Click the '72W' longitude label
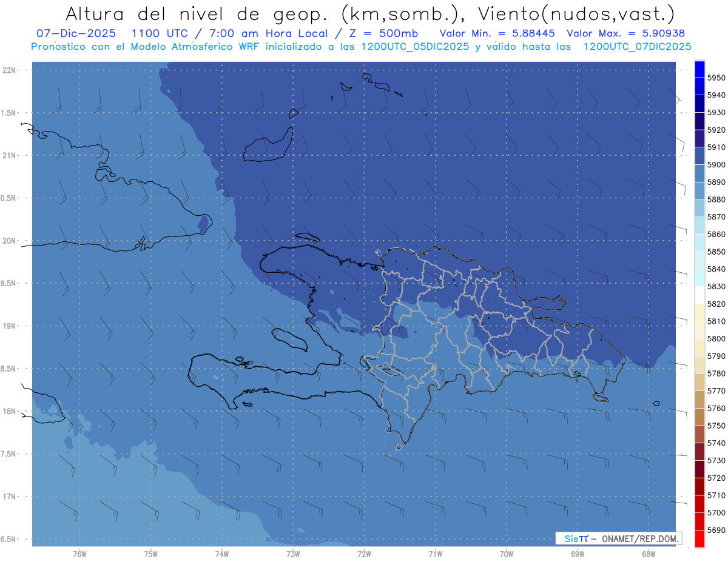The height and width of the screenshot is (562, 728). point(364,554)
